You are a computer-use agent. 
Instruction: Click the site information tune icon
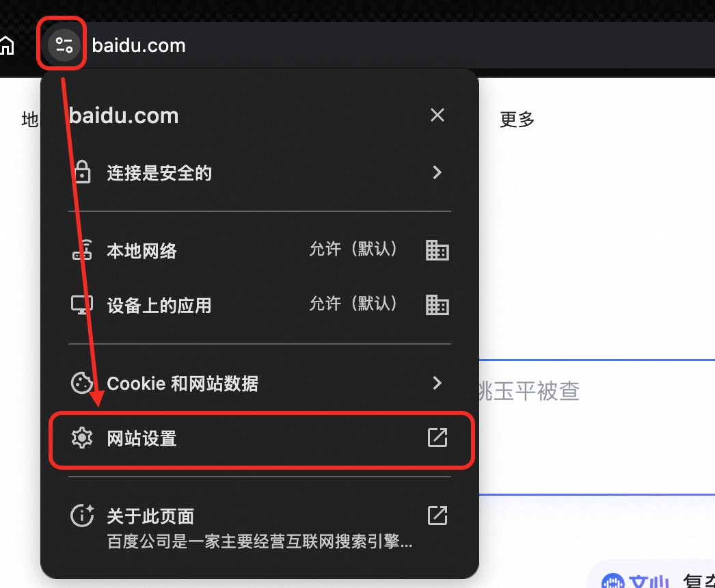point(64,45)
